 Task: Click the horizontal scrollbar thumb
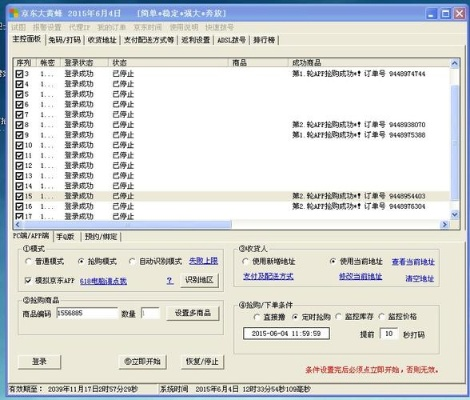pos(127,225)
